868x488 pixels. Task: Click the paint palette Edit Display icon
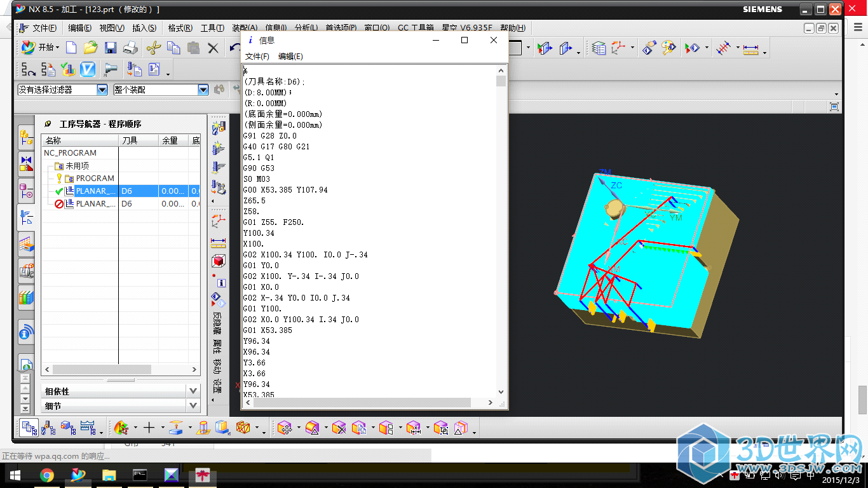pyautogui.click(x=668, y=48)
